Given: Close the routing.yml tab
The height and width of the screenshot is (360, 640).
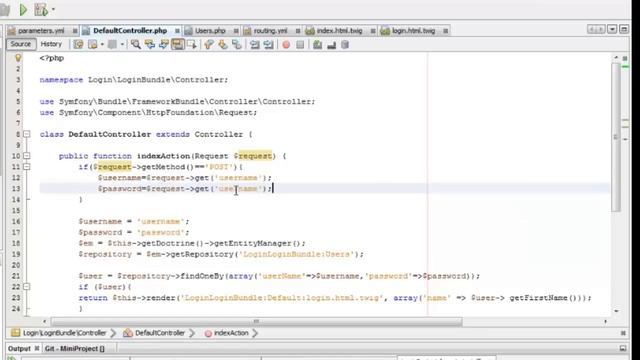Looking at the screenshot, I should click(298, 31).
